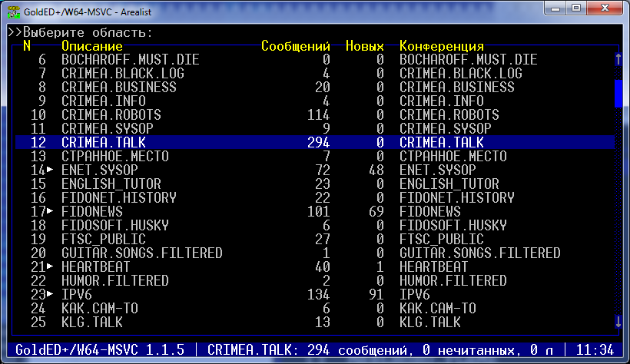Viewport: 630px width, 364px height.
Task: Select IPV6 in Описание column
Action: click(x=77, y=294)
